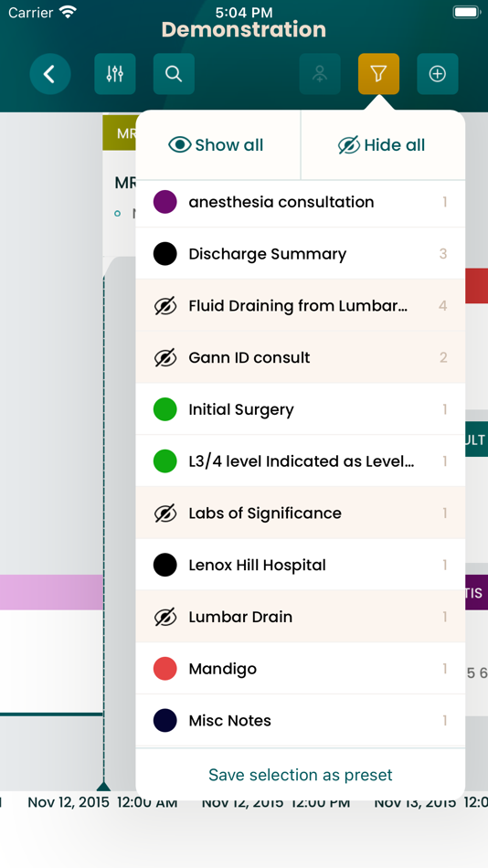Unhide Fluid Draining from Lumbar category
This screenshot has height=868, width=488.
[165, 305]
